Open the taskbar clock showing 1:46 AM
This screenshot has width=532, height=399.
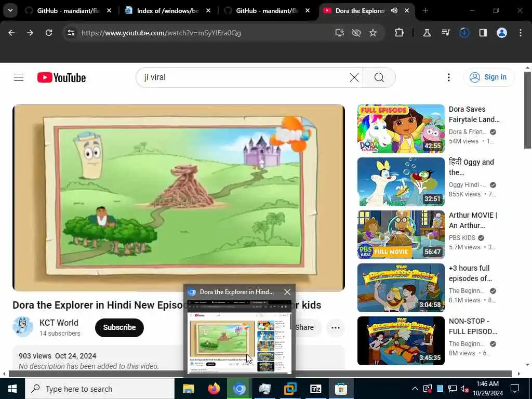[x=487, y=389]
